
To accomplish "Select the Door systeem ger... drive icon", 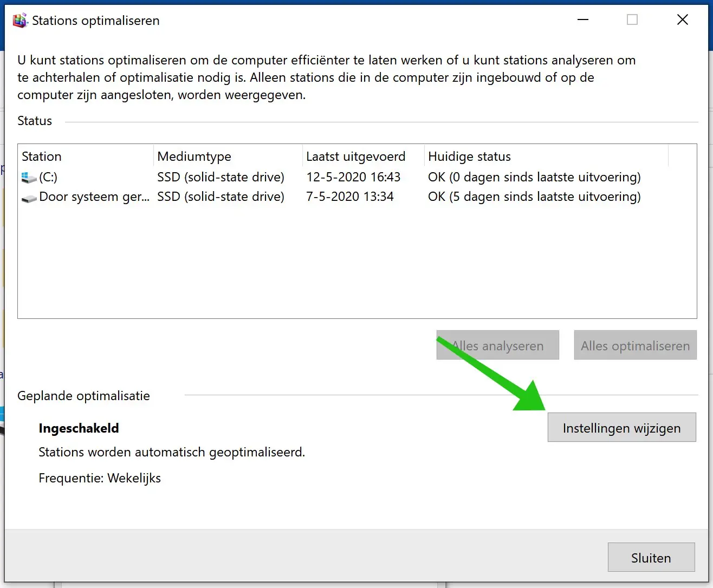I will click(29, 198).
